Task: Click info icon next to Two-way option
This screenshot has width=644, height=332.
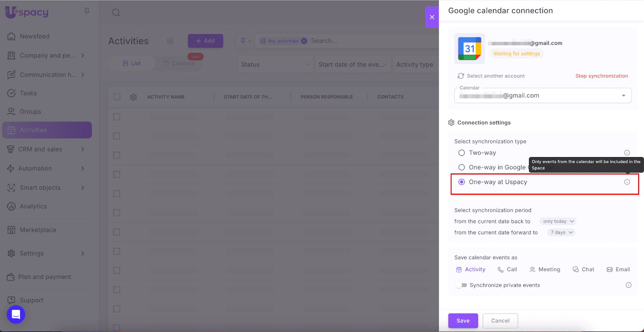Action: pos(627,153)
